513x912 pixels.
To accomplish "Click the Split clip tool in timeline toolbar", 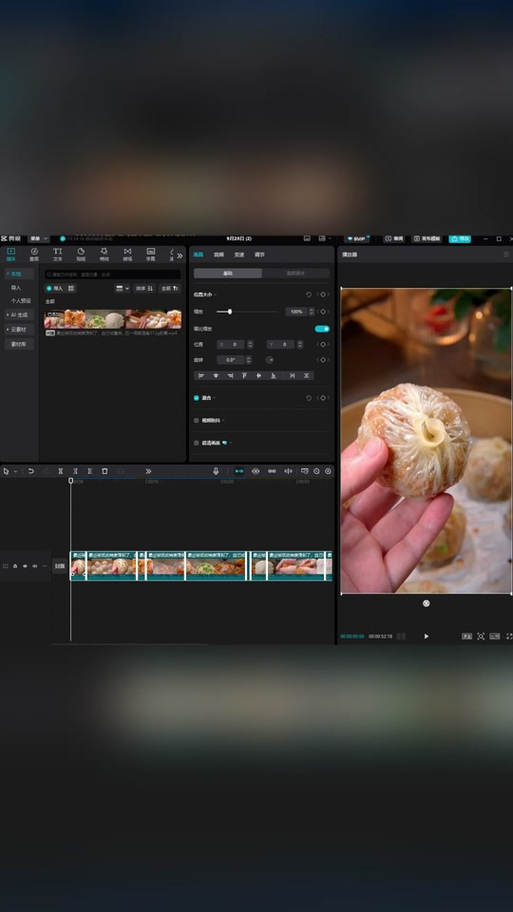I will pyautogui.click(x=60, y=471).
